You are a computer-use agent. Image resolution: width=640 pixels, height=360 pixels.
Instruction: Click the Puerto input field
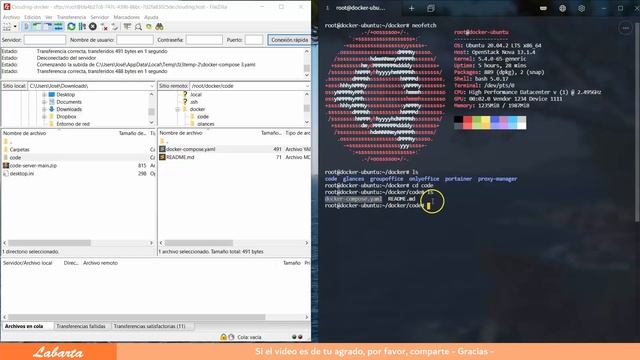(254, 40)
